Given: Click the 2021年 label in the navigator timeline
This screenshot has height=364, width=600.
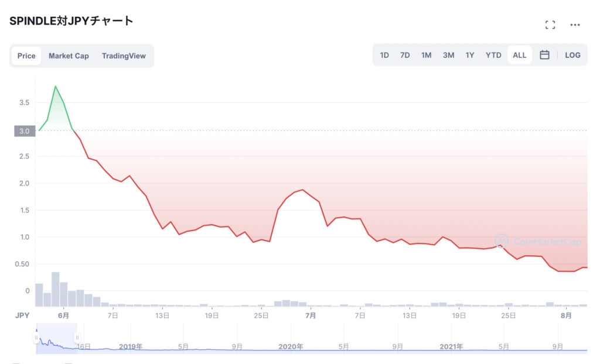Looking at the screenshot, I should click(451, 346).
